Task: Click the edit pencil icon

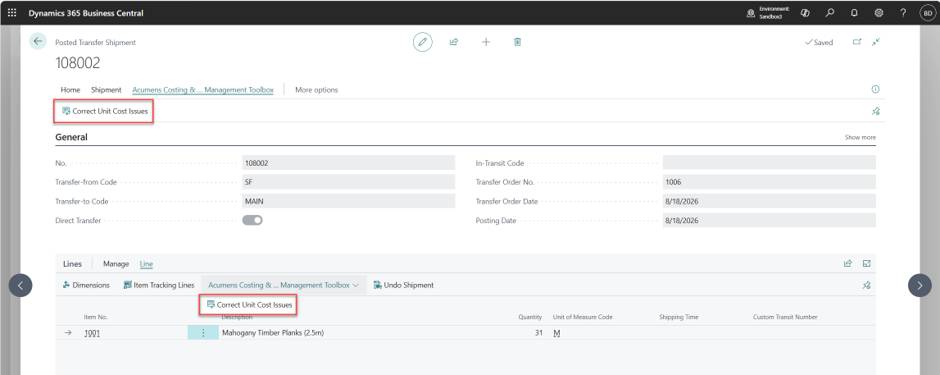Action: point(423,42)
